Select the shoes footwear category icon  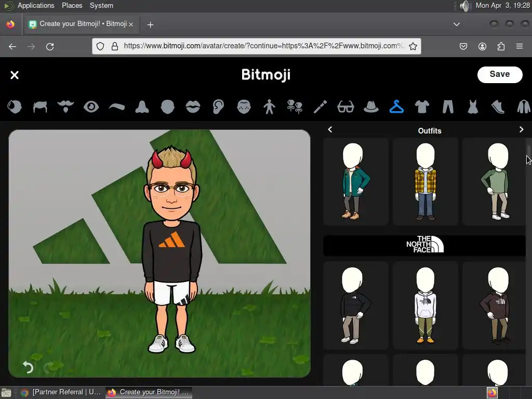[498, 107]
